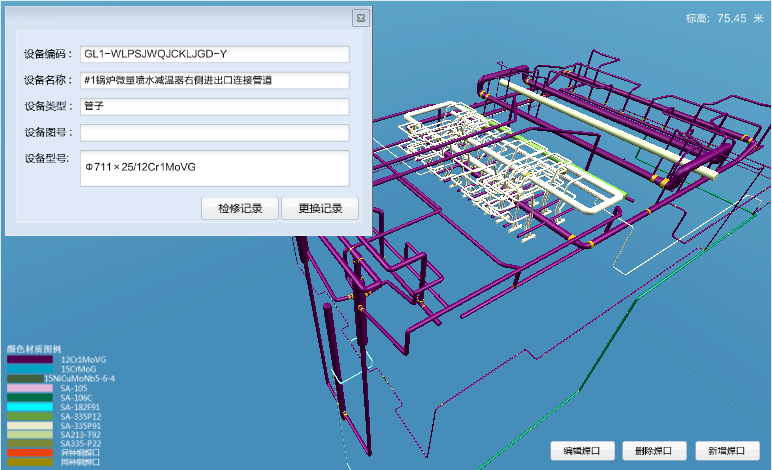Viewport: 772px width, 470px height.
Task: Click the 15NiCuMoNb5-6-4 dark green swatch
Action: [25, 378]
